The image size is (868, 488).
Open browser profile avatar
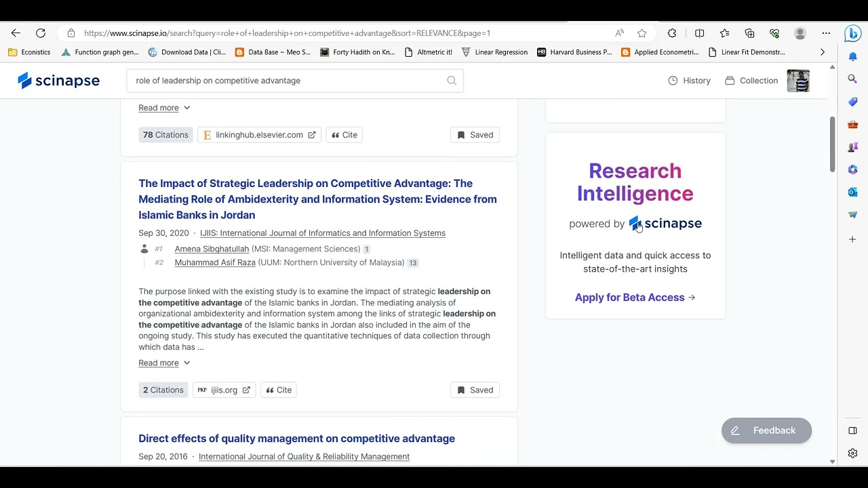[x=800, y=33]
